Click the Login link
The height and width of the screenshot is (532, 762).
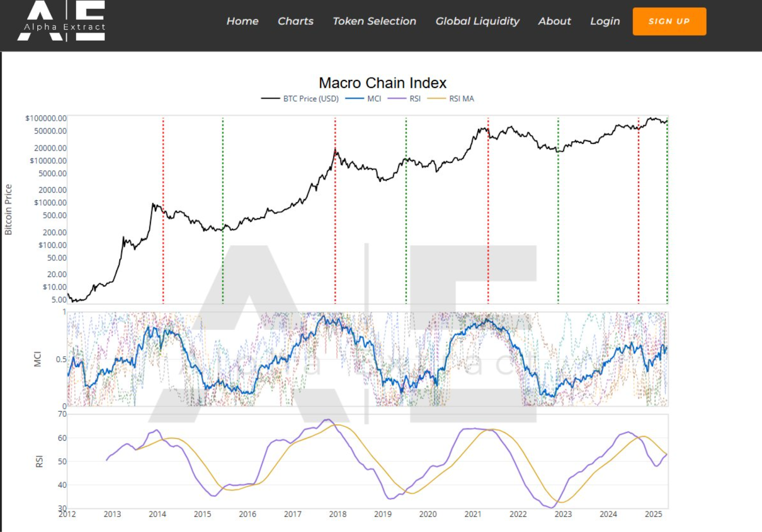605,21
